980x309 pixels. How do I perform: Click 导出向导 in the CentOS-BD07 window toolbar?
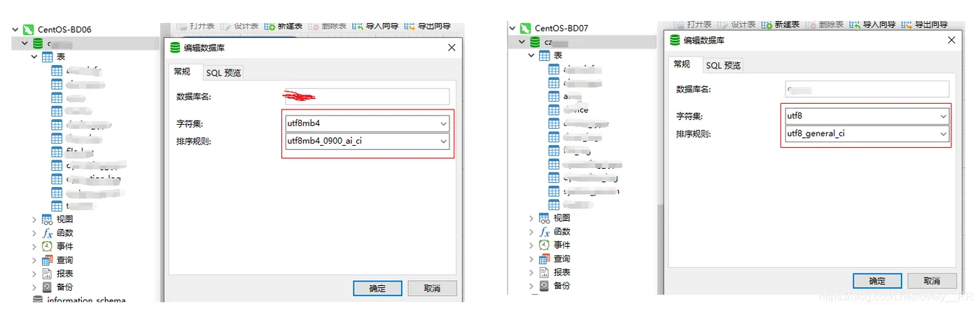click(925, 25)
